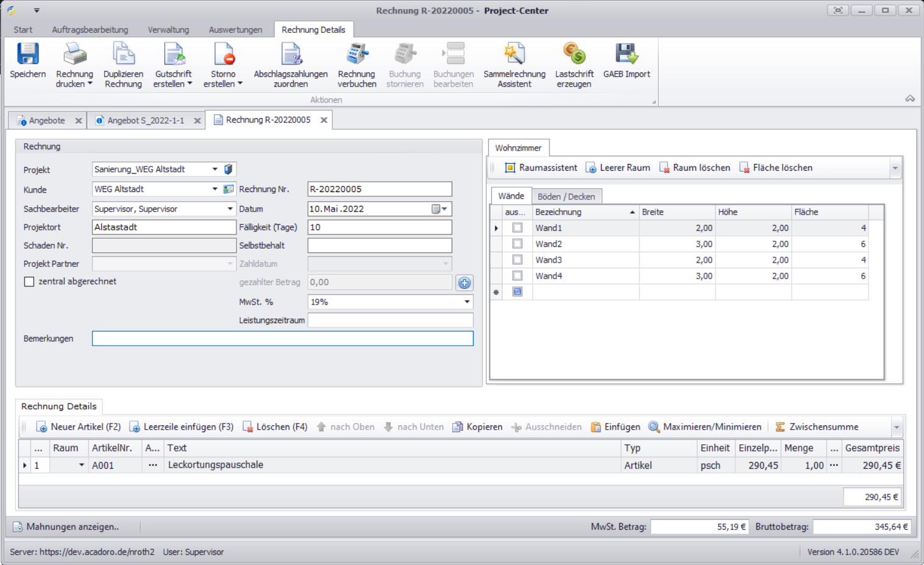Switch to the Auswertungen ribbon tab
924x565 pixels.
coord(235,30)
